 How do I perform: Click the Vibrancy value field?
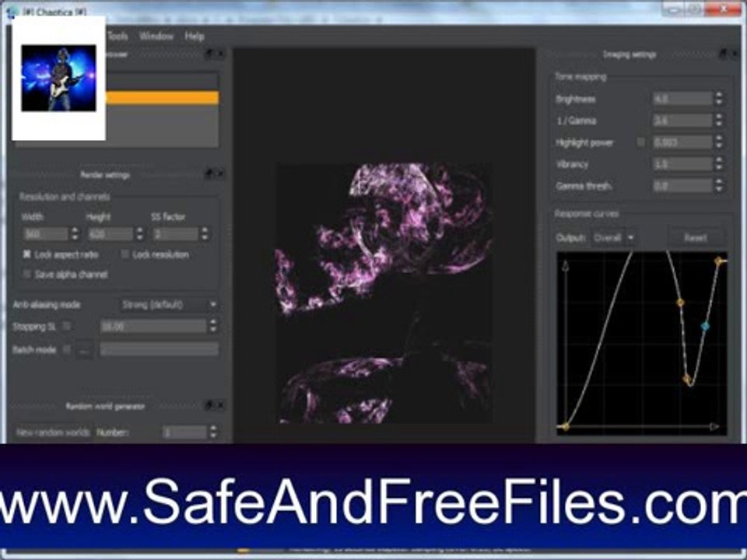pos(682,164)
